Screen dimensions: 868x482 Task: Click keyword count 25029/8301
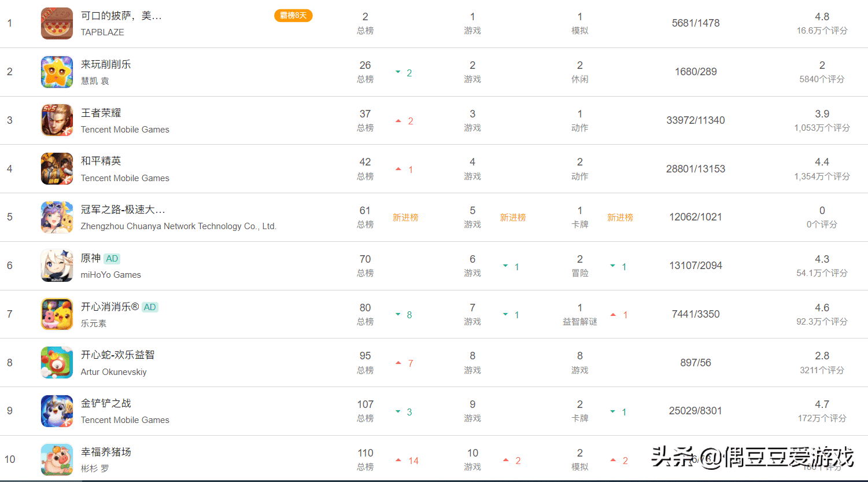tap(696, 411)
